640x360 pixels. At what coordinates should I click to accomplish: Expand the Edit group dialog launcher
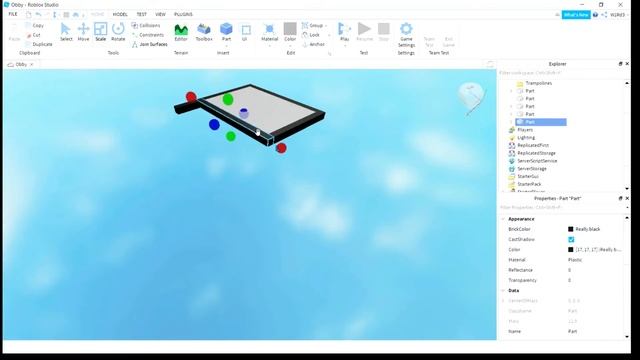tap(329, 53)
